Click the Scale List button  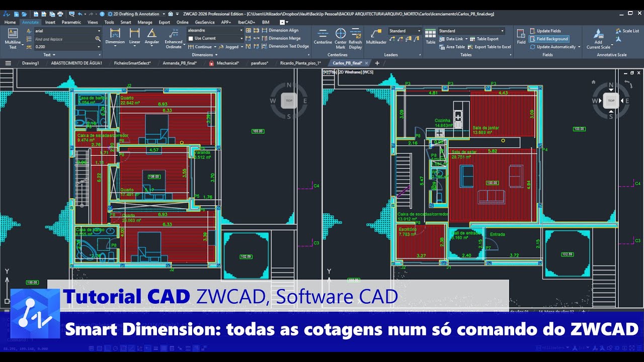pyautogui.click(x=627, y=31)
